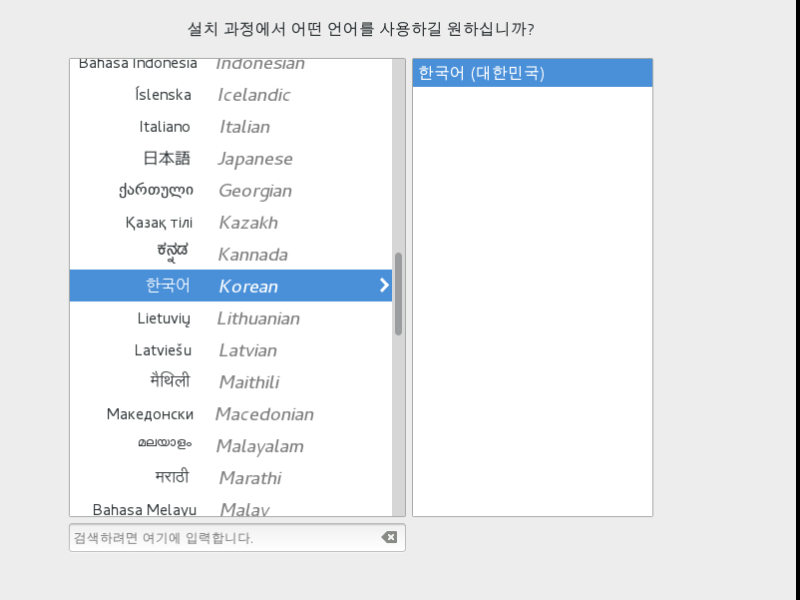The width and height of the screenshot is (800, 600).
Task: Choose Marathi from the language list
Action: point(231,478)
